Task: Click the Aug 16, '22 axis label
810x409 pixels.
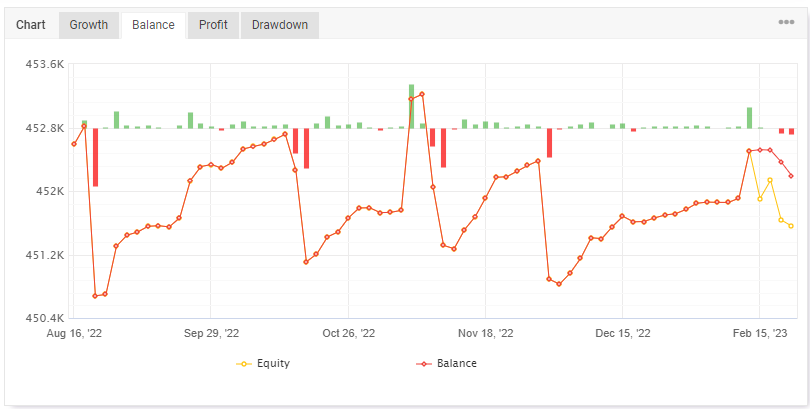Action: tap(74, 334)
